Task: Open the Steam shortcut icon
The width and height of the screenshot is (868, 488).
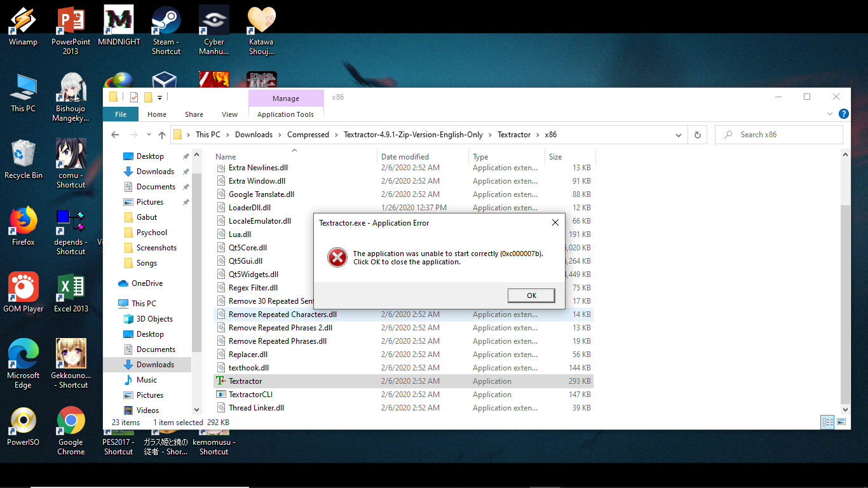Action: [x=166, y=30]
